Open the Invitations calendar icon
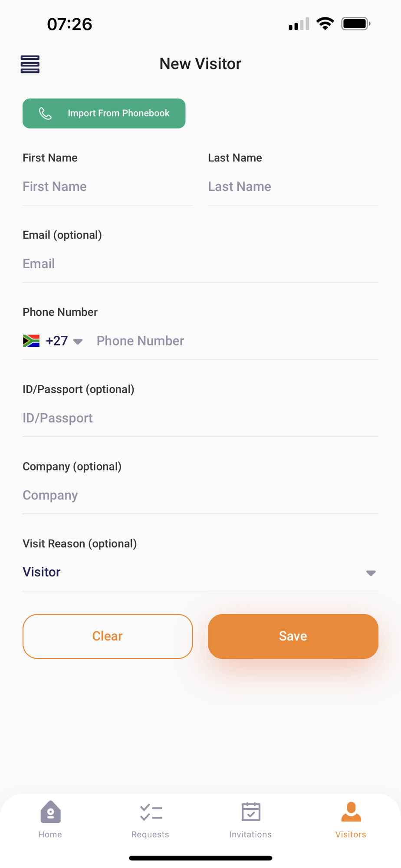Screen dimensions: 401x868 (251, 812)
